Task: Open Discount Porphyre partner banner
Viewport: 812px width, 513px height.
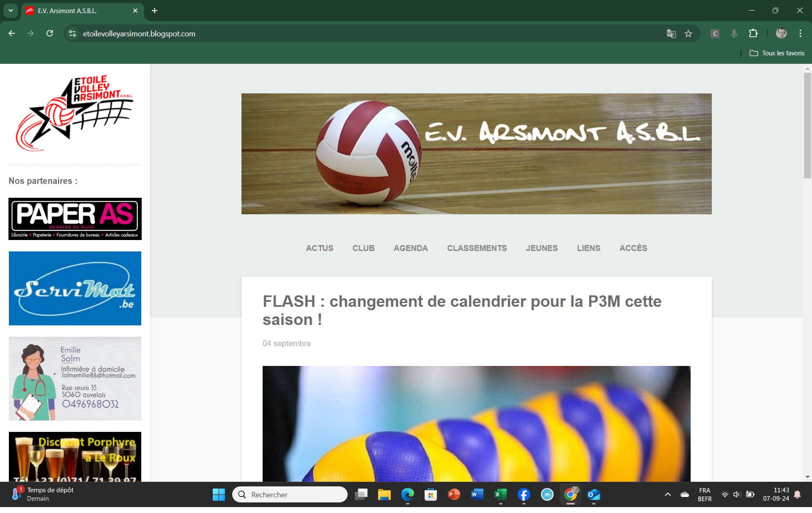Action: (75, 457)
